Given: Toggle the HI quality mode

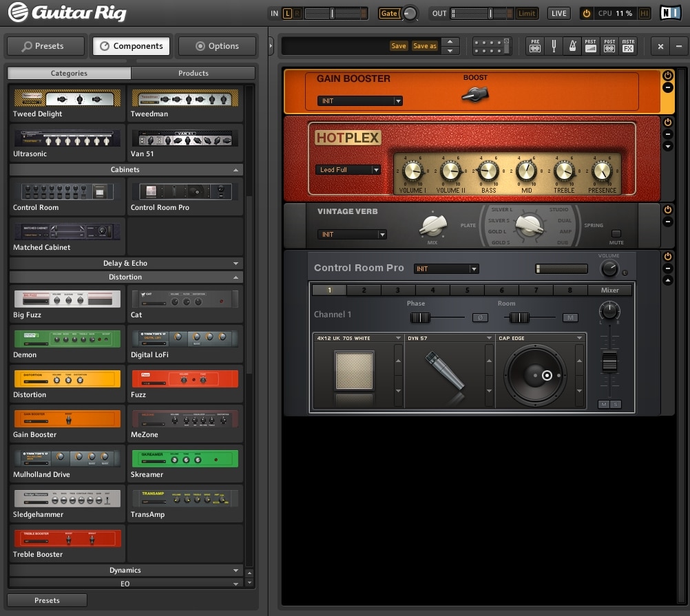Looking at the screenshot, I should (x=645, y=13).
